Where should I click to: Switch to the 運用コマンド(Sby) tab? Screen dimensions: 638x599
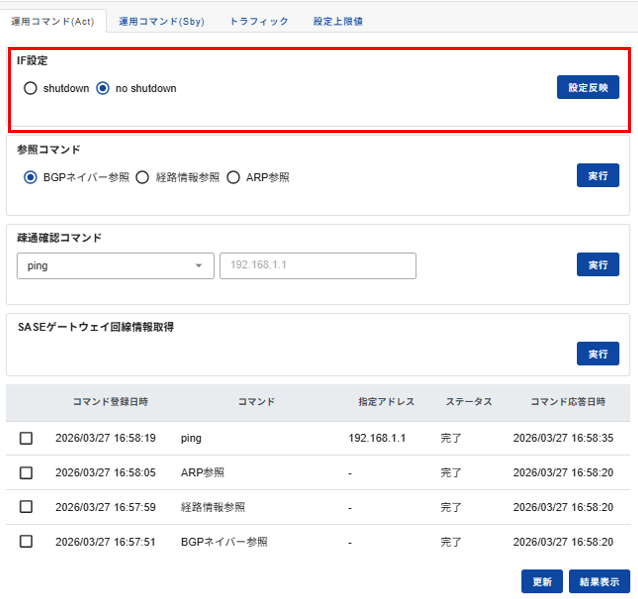[161, 20]
